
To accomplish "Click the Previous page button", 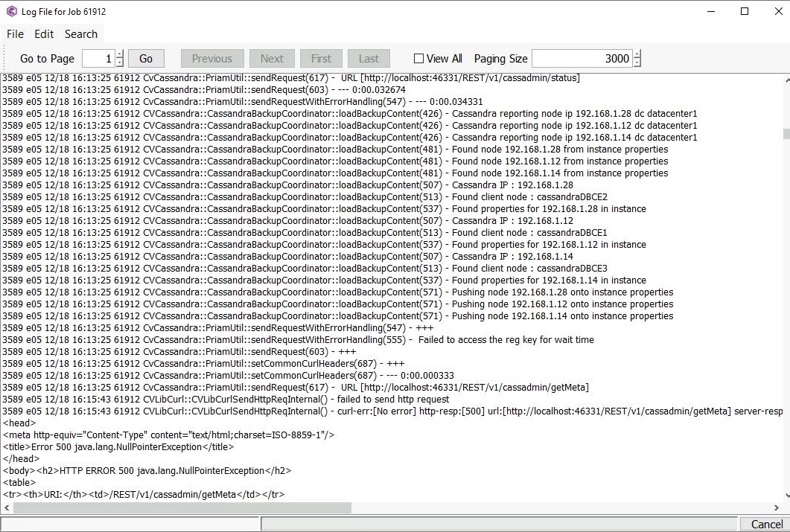I will pos(212,58).
